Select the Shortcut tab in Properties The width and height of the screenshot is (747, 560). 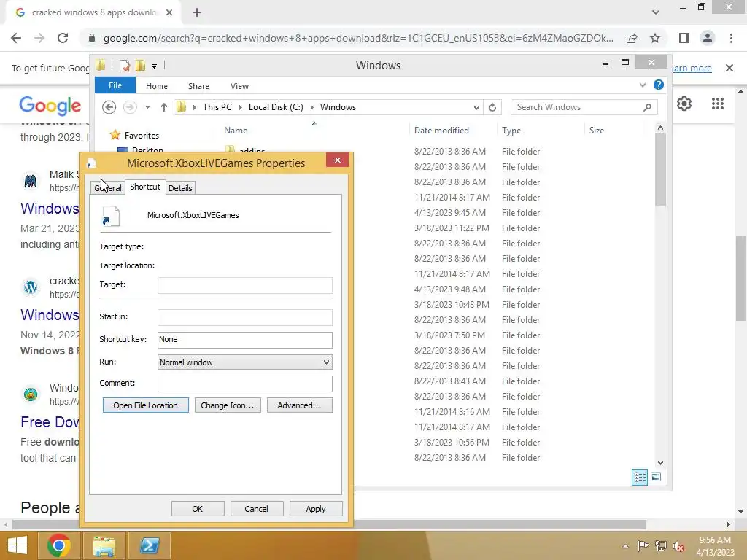tap(145, 187)
